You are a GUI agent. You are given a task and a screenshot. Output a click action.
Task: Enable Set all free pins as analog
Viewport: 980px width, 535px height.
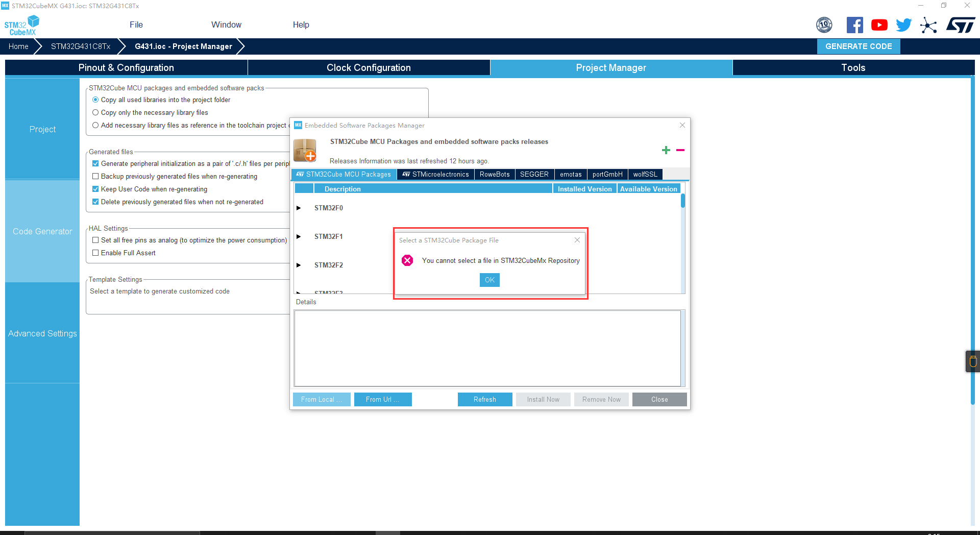pos(95,240)
